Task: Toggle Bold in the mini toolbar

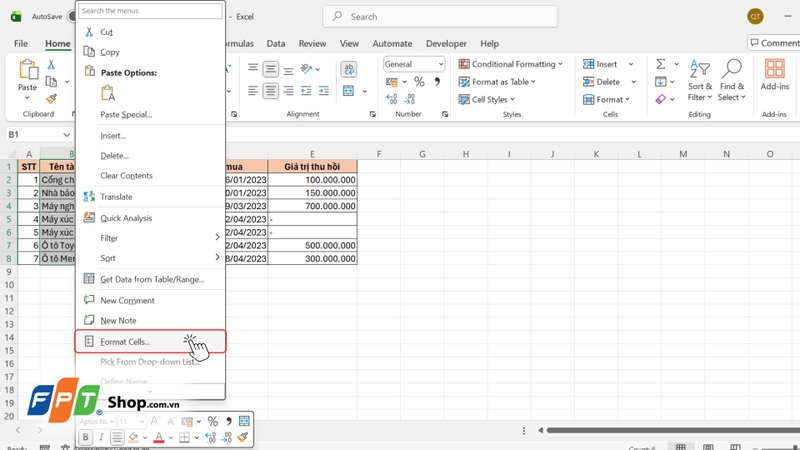Action: point(86,437)
